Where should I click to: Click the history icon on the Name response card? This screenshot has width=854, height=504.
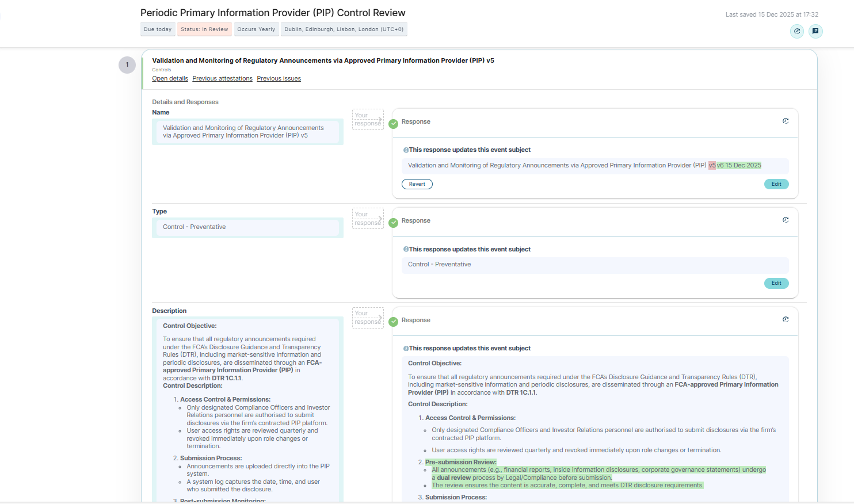pos(786,121)
